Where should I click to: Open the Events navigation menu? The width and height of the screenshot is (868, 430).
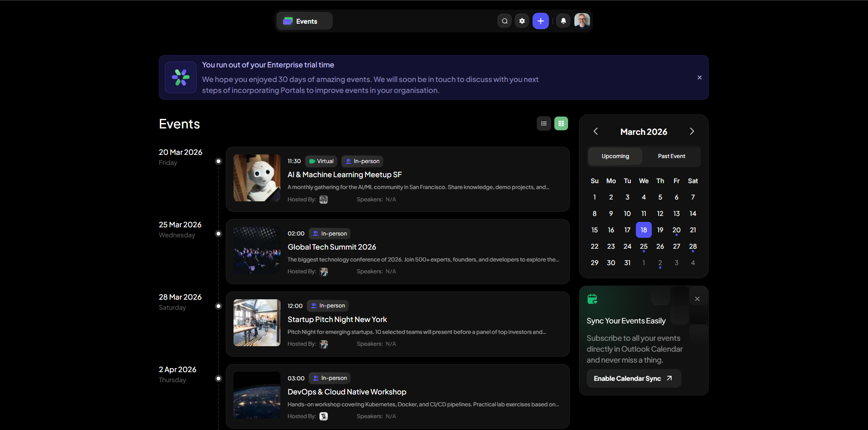[x=305, y=21]
